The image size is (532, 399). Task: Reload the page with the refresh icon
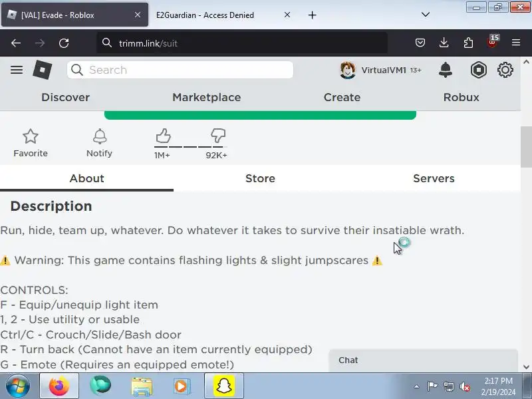64,43
